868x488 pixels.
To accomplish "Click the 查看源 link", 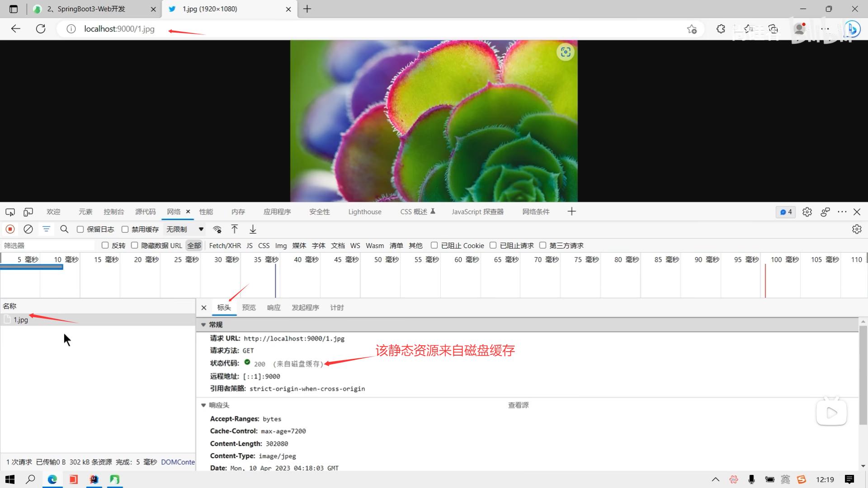I will (518, 405).
